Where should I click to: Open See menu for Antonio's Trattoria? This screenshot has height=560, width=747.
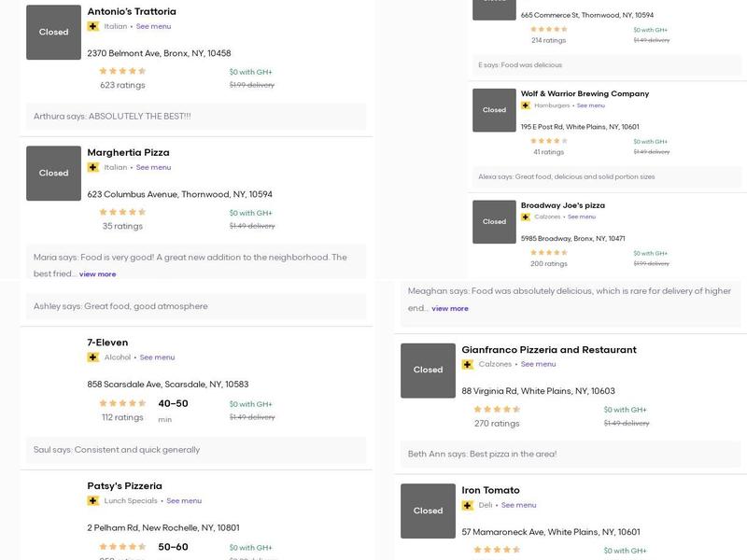[153, 27]
